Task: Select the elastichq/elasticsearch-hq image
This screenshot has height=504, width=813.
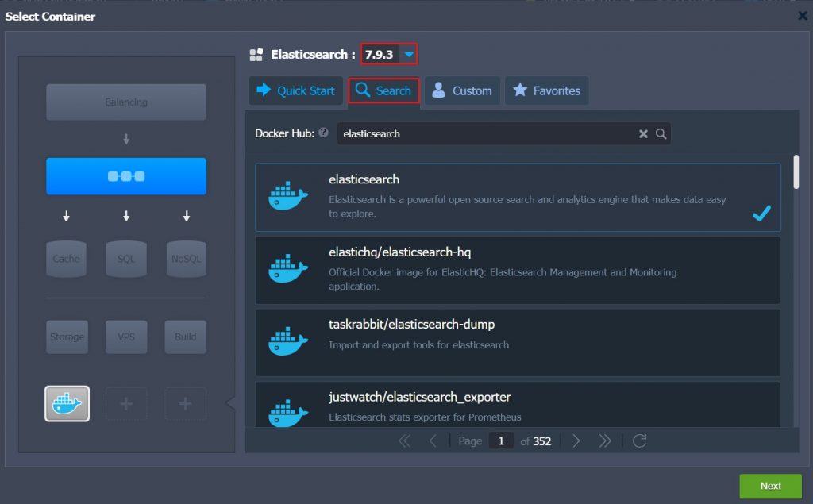Action: pos(518,270)
